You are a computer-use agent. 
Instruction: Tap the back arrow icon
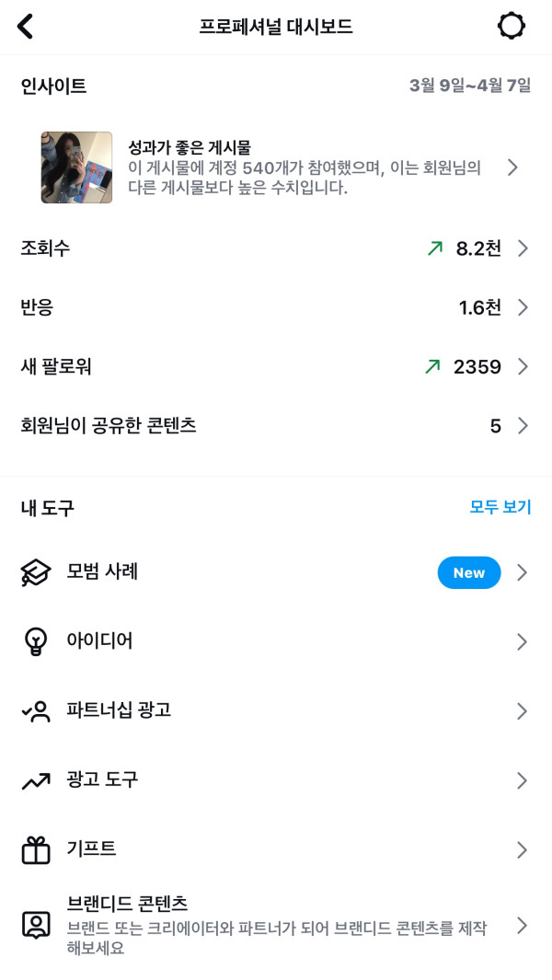click(25, 27)
